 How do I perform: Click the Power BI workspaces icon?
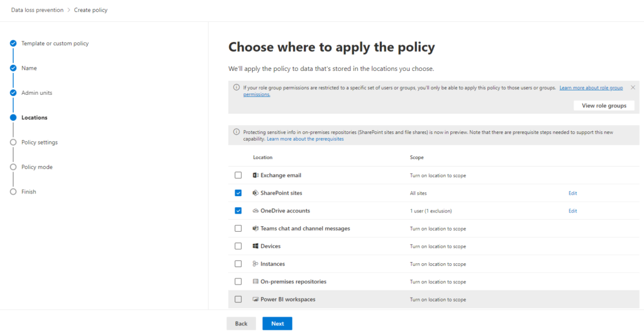(x=256, y=300)
